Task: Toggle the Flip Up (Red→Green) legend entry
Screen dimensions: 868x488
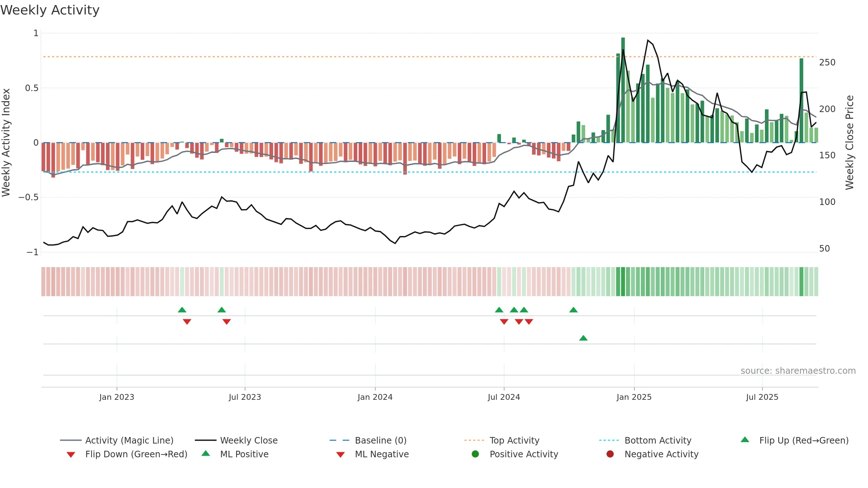Action: 795,440
